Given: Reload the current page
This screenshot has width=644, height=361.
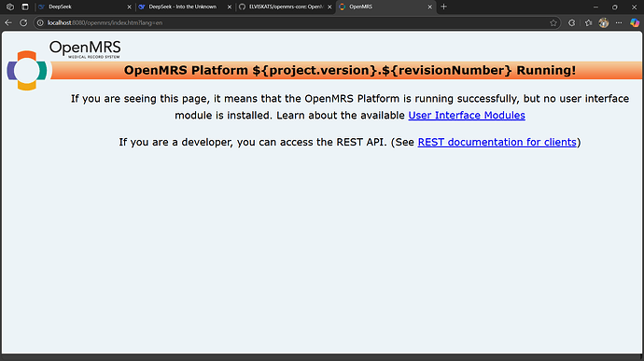Looking at the screenshot, I should pyautogui.click(x=23, y=23).
